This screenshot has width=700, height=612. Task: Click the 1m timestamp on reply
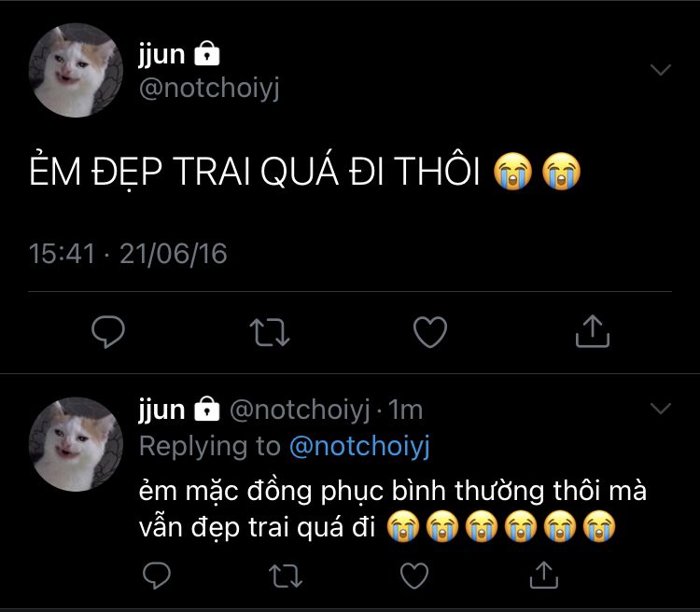(405, 410)
